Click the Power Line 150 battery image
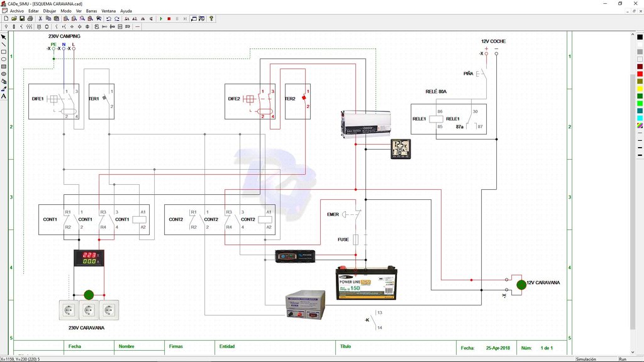The image size is (644, 362). point(367,283)
